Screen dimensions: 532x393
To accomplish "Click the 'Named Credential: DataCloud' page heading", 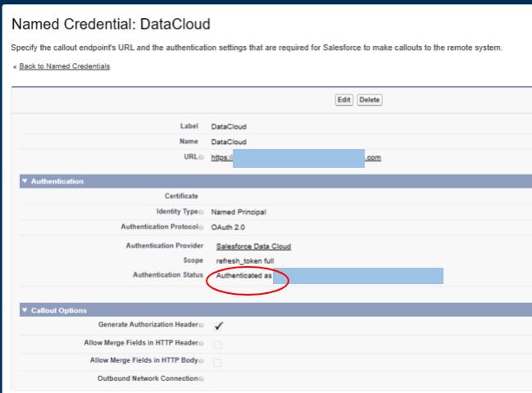I will point(111,25).
